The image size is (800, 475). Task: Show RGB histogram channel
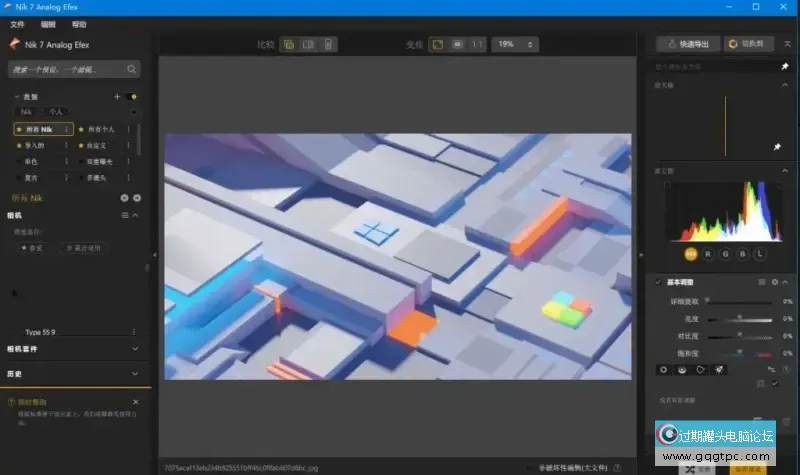691,254
